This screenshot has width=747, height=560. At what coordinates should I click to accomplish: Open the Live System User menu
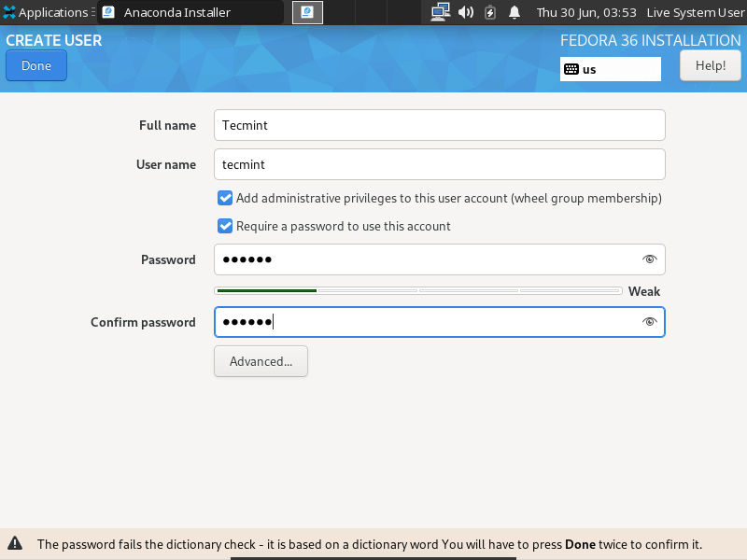point(696,12)
